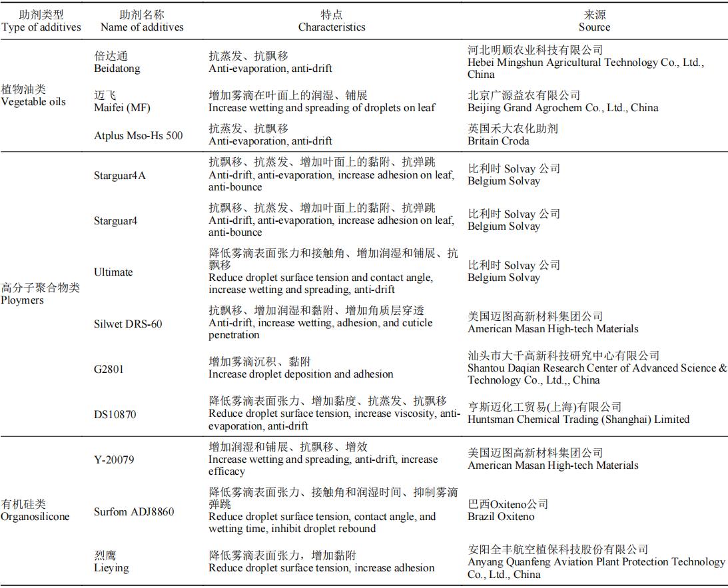Select the "Organosilicone" type cell
Viewport: 728px width, 588px height.
point(35,510)
